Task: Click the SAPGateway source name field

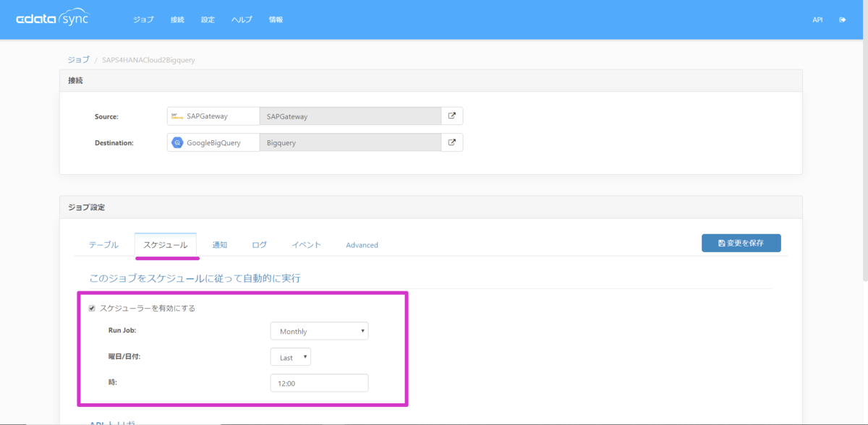Action: click(350, 116)
